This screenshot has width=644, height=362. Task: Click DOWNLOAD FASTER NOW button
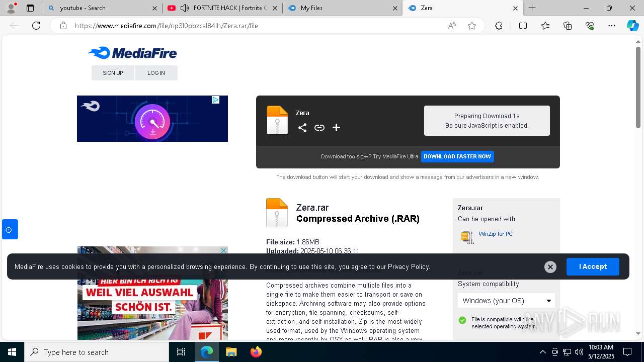[x=457, y=156]
